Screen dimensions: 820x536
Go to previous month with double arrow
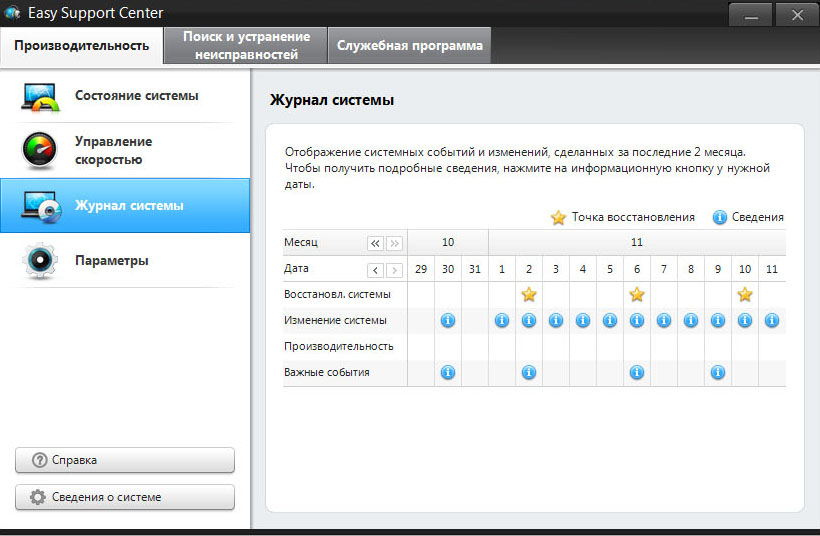coord(375,243)
